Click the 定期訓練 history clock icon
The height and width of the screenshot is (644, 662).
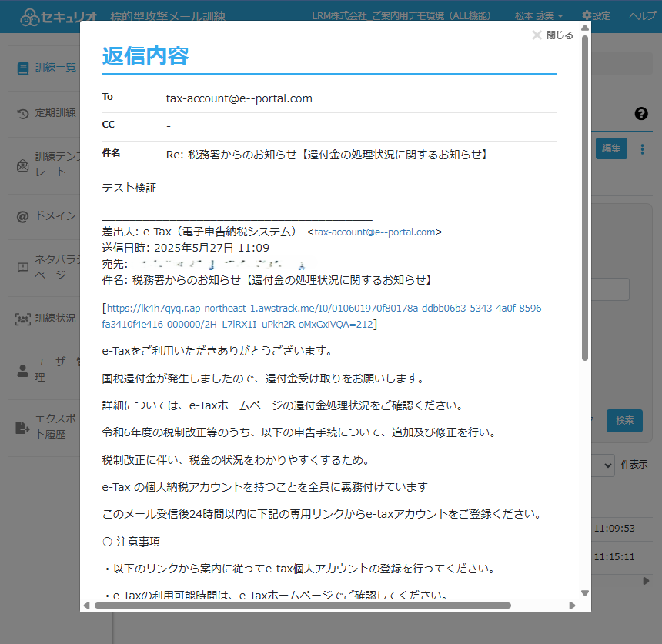pos(23,114)
